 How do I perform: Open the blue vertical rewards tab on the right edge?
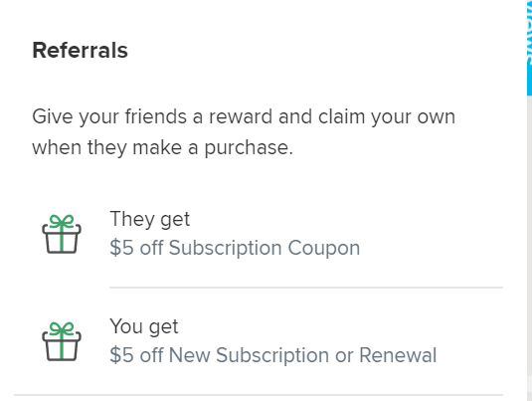(x=529, y=48)
